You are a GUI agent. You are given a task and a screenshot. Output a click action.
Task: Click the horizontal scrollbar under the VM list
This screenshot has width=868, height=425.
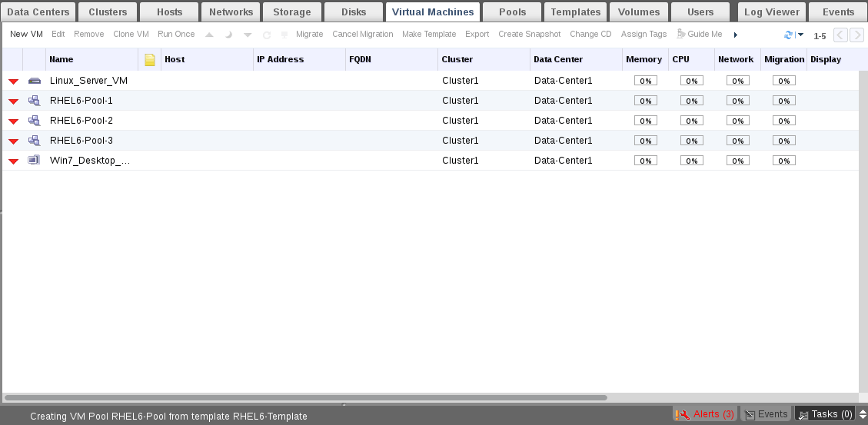306,398
